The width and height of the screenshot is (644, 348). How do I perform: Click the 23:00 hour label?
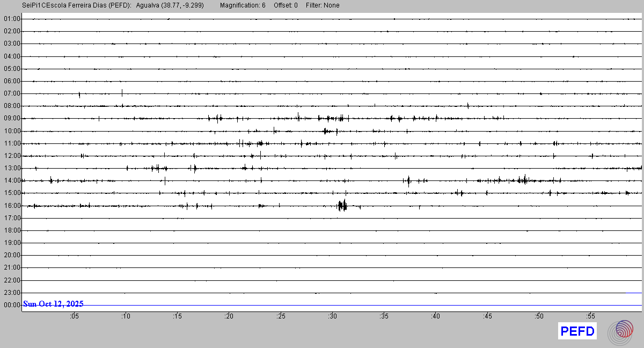(12, 293)
